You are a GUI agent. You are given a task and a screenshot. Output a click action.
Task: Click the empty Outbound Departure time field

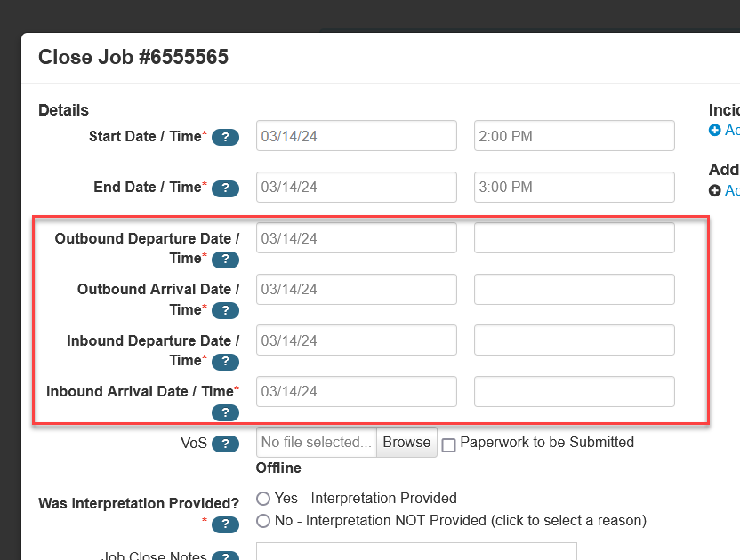tap(574, 237)
